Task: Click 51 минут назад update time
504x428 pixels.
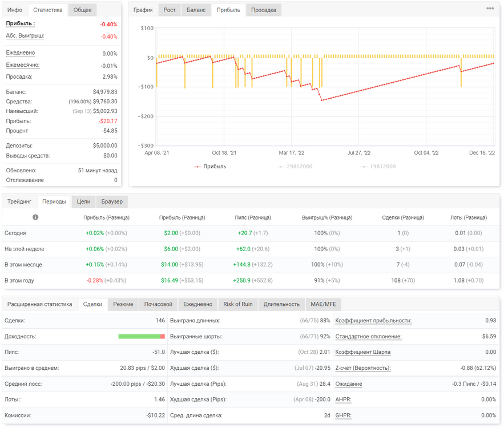Action: point(98,171)
